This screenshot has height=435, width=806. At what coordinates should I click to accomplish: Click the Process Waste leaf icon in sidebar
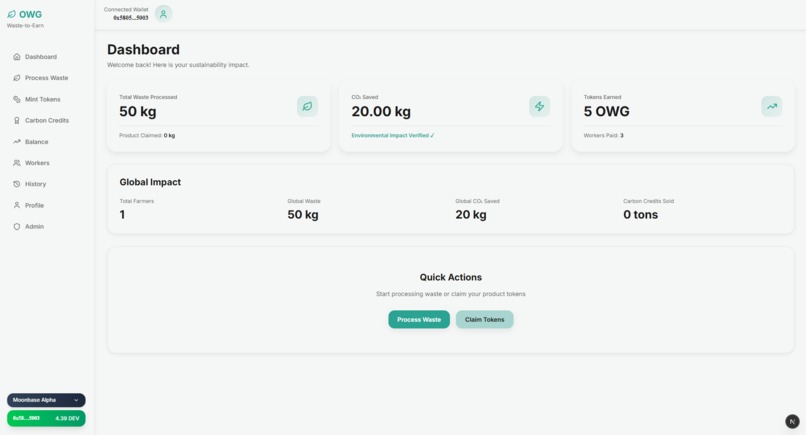(16, 78)
